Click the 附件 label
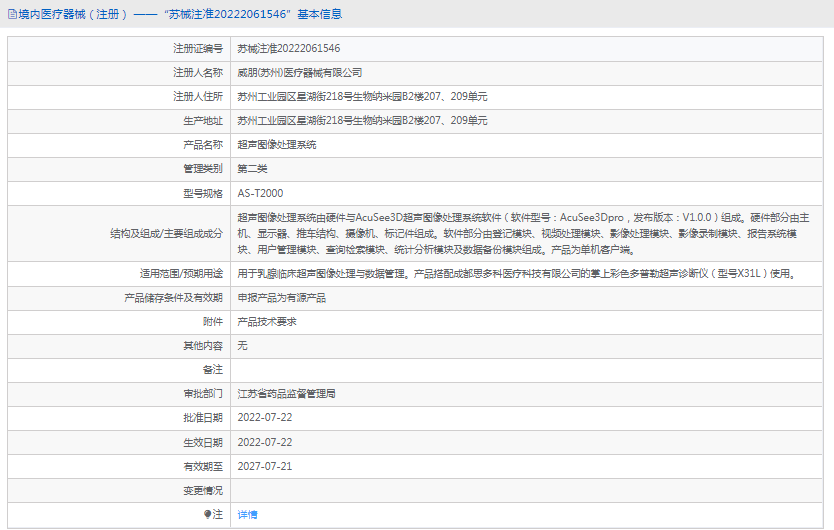 [213, 321]
